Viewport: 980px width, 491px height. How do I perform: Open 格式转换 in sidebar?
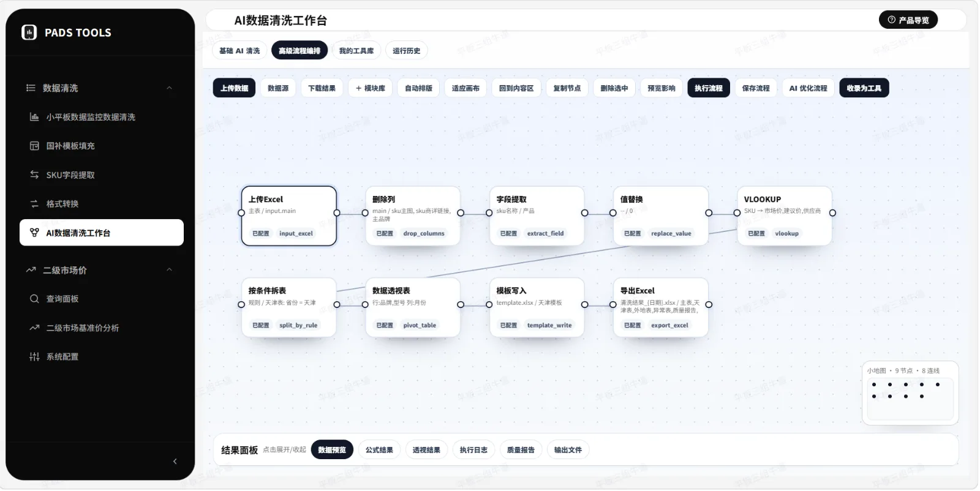tap(102, 204)
